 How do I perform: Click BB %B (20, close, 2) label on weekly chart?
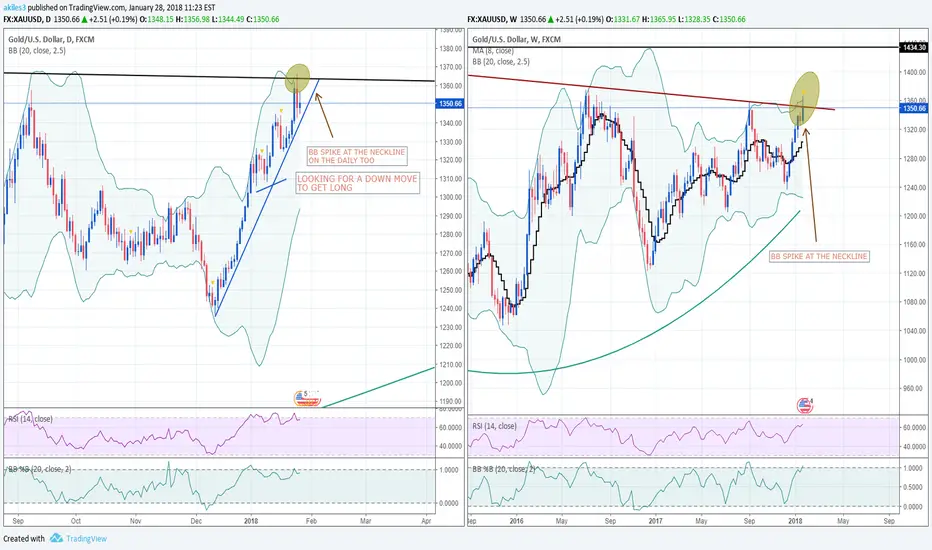tap(504, 469)
